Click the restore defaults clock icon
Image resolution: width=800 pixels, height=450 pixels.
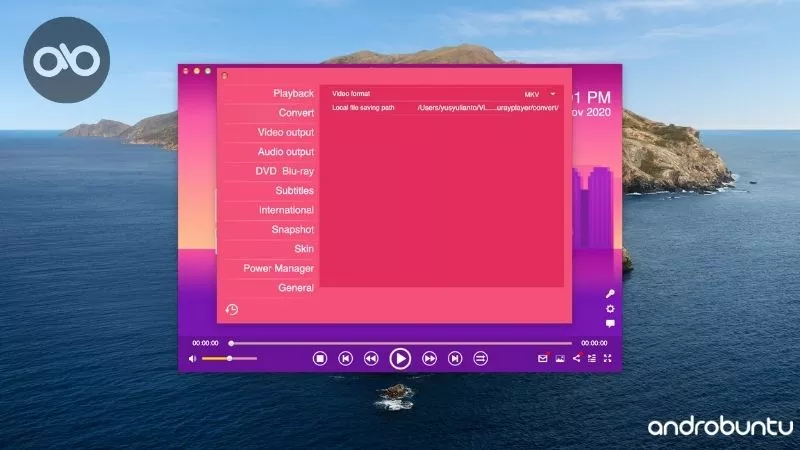point(232,310)
